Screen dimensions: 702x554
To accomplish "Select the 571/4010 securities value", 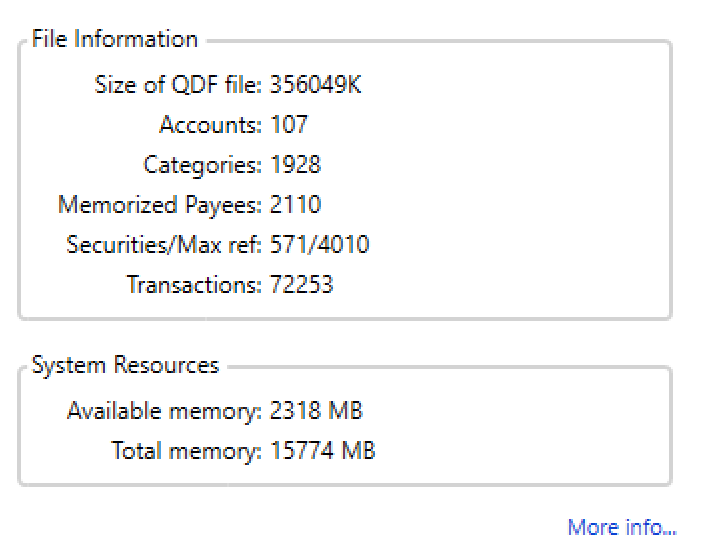I will [x=319, y=245].
